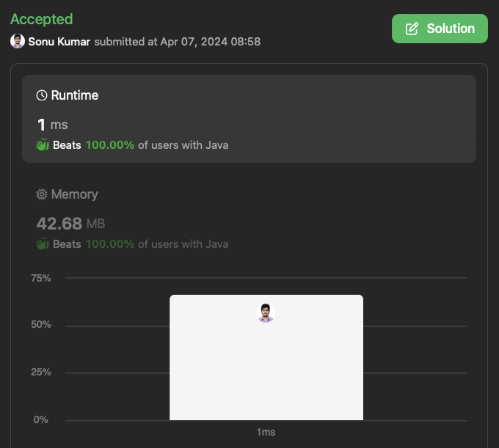Open the Sonu Kumar profile link
The width and height of the screenshot is (499, 448).
59,42
